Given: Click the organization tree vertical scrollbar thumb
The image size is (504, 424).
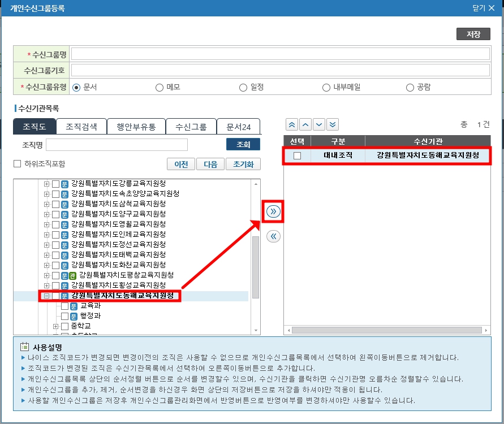Looking at the screenshot, I should (256, 267).
